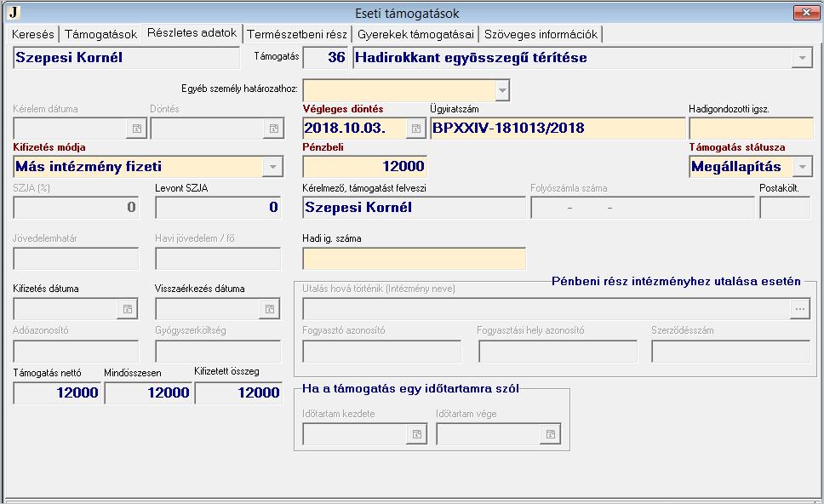Click the Adóazonosító field

tap(77, 351)
